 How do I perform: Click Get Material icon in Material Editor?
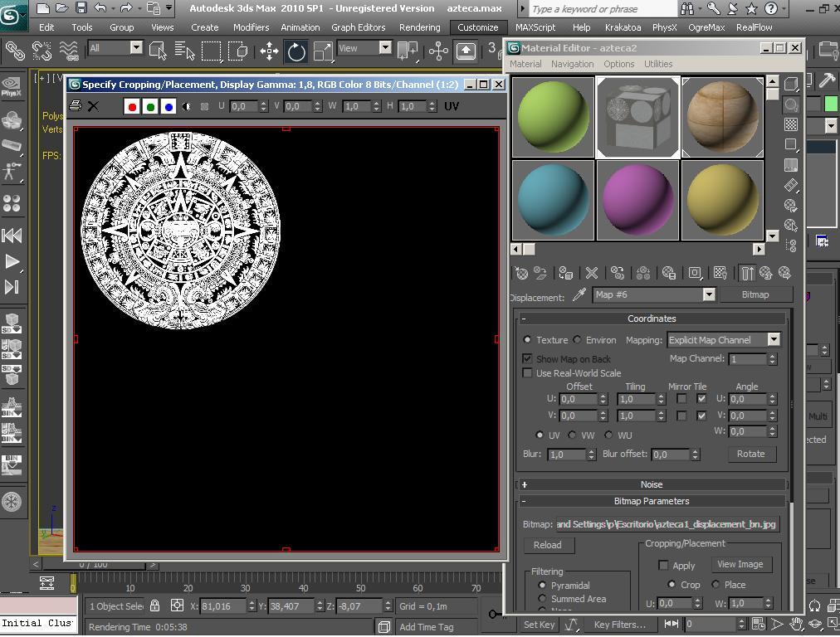coord(521,274)
